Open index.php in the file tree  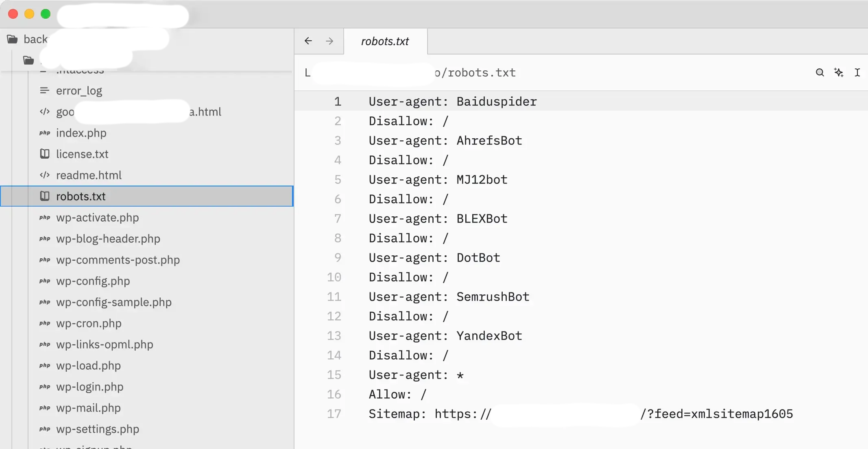[81, 133]
